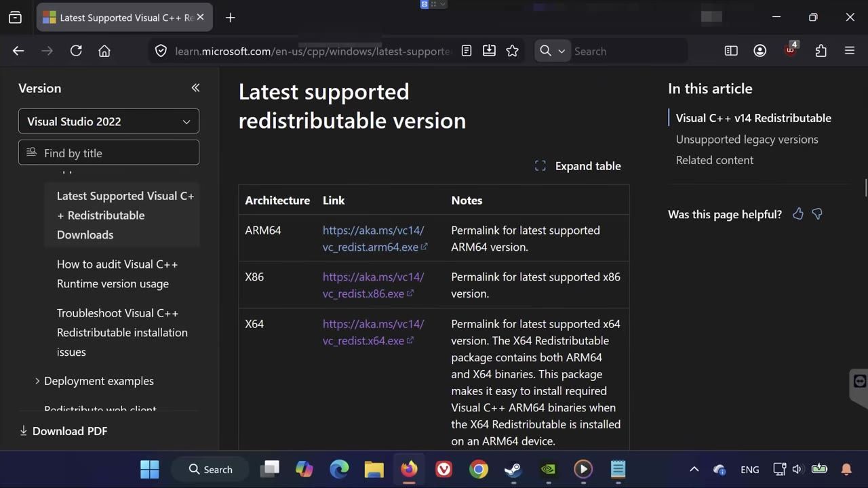Close the Latest Supported Visual C++ tab
This screenshot has height=488, width=868.
click(200, 18)
